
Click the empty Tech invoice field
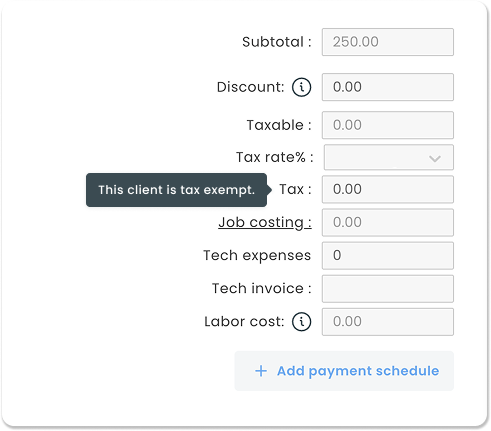click(388, 289)
